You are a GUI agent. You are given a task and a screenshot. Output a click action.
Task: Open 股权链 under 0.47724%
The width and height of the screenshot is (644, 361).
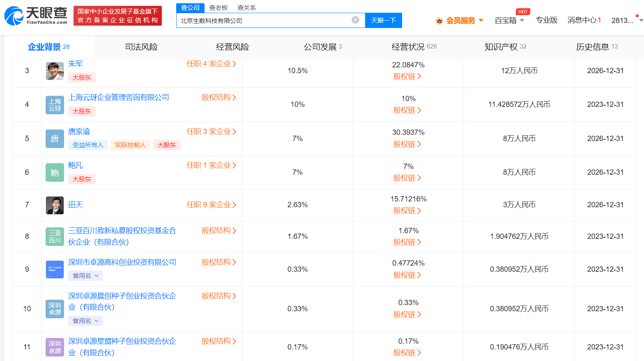tap(407, 275)
